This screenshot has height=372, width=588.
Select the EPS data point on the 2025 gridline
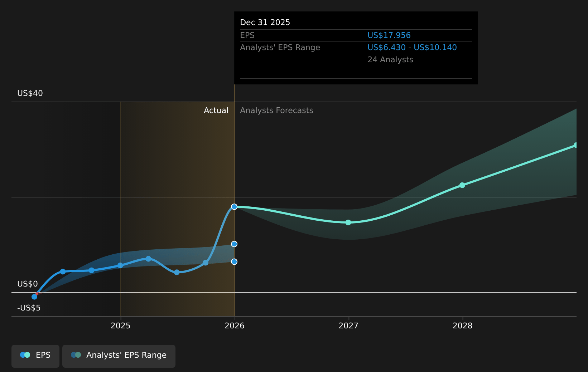[120, 265]
